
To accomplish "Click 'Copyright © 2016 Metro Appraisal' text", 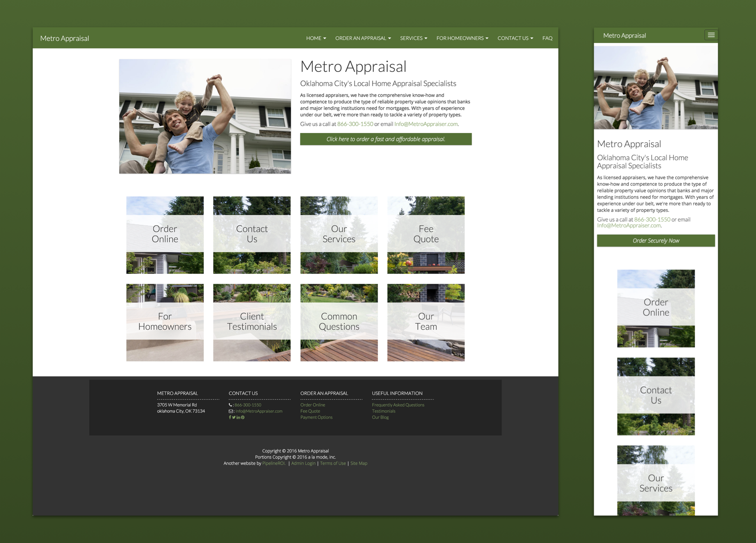I will point(295,451).
